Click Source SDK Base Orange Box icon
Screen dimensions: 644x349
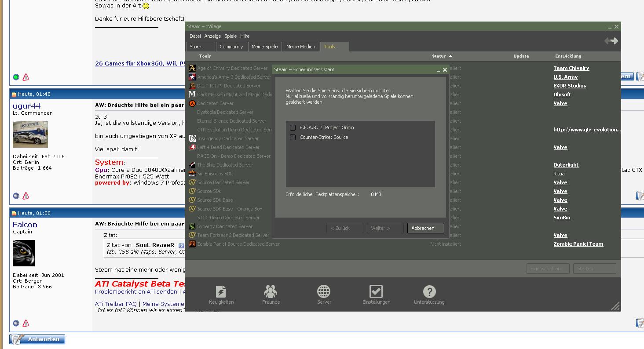(x=192, y=209)
